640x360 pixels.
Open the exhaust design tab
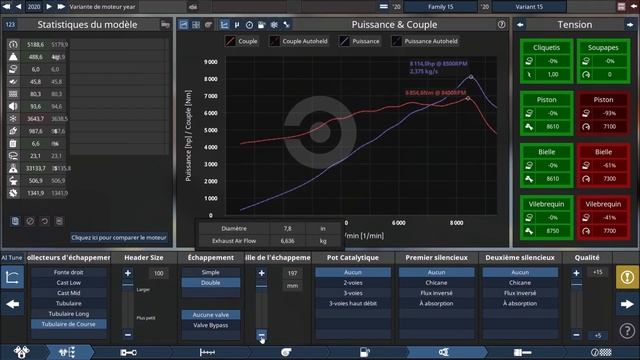pos(444,352)
